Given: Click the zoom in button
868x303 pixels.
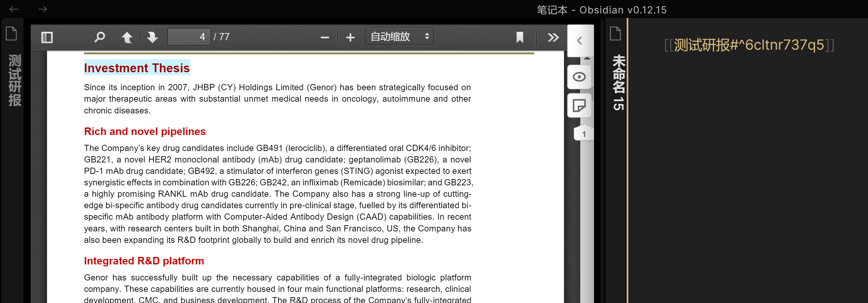Looking at the screenshot, I should coord(350,37).
